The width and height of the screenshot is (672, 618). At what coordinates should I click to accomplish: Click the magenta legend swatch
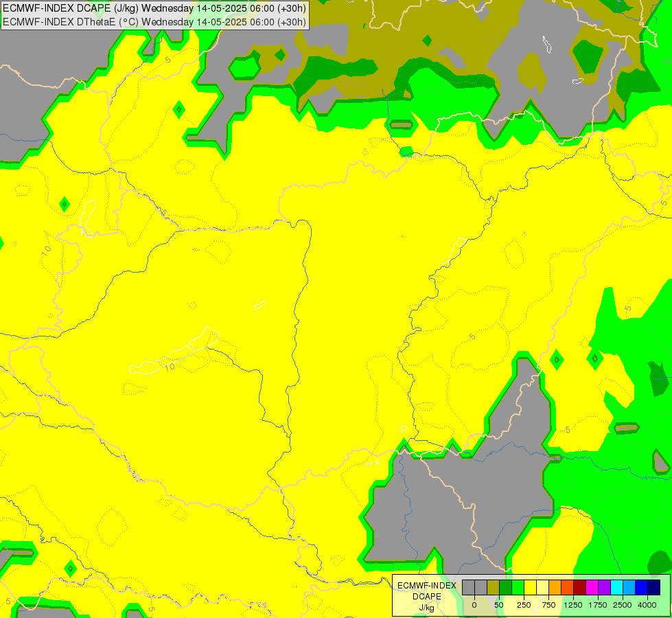pos(592,588)
